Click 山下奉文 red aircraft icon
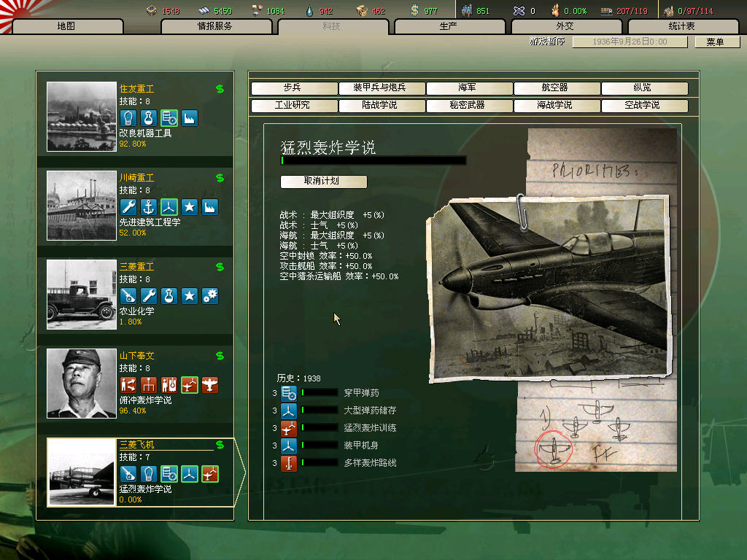747x560 pixels. [210, 385]
